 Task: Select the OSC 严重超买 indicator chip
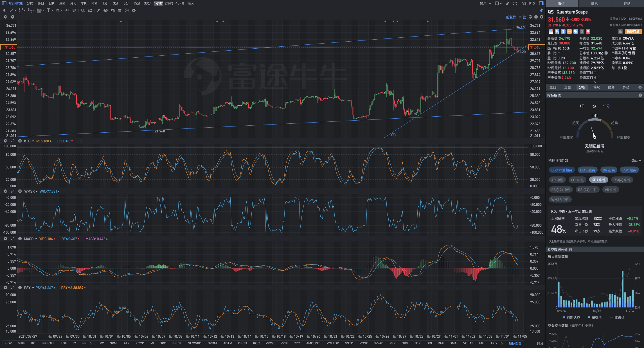562,170
